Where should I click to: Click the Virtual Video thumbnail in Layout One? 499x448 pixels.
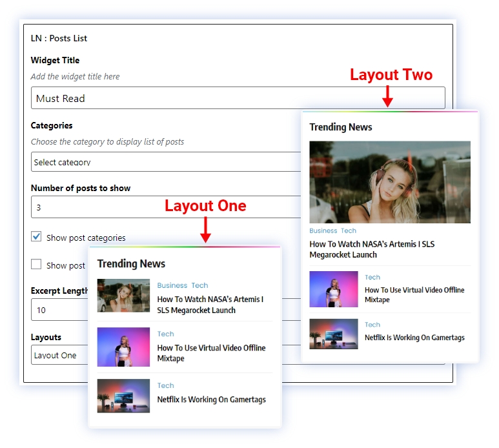coord(123,347)
